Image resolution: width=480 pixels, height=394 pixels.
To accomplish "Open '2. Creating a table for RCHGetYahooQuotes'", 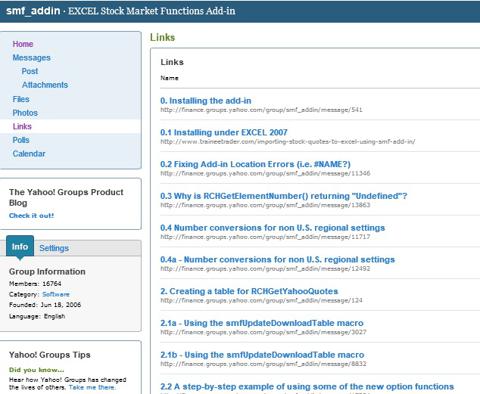I will point(249,291).
